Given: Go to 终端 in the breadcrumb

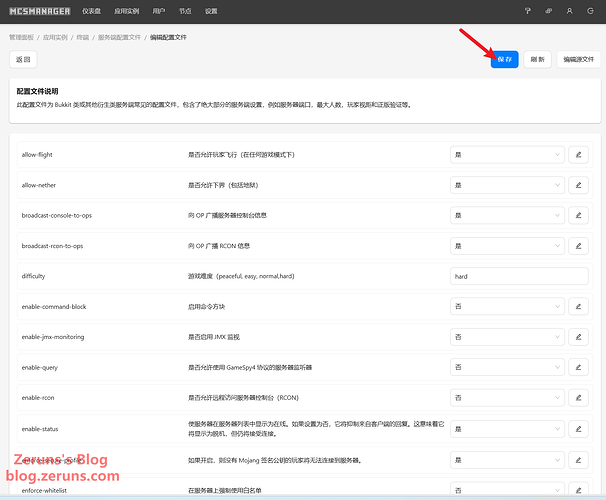Looking at the screenshot, I should click(x=83, y=37).
